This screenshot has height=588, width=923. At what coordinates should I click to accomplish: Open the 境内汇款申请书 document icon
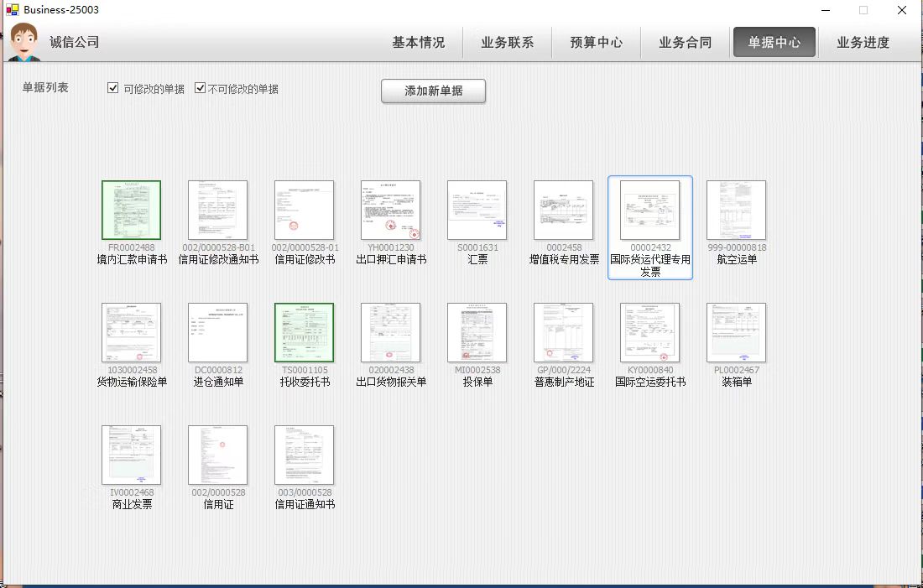point(131,211)
